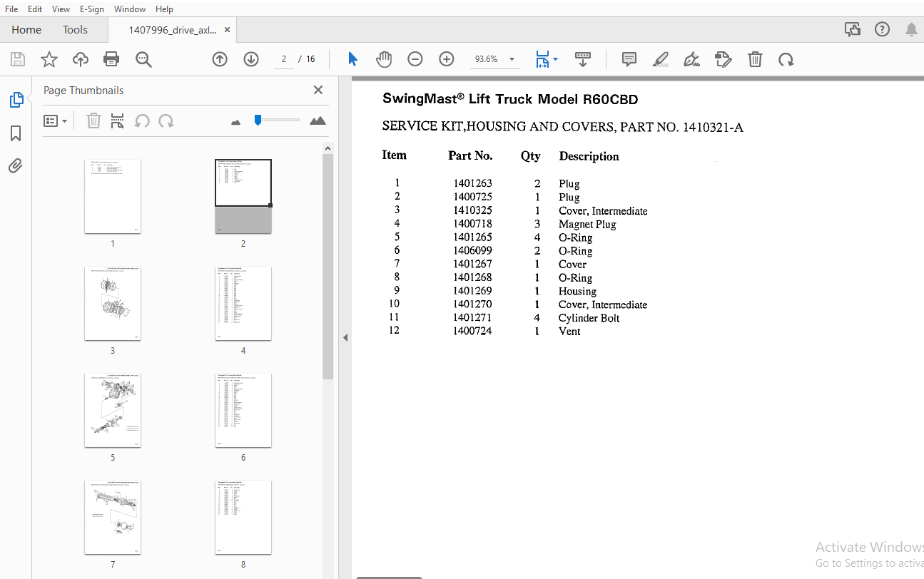Image resolution: width=924 pixels, height=579 pixels.
Task: Click the Magnet Plug description text
Action: pos(587,224)
